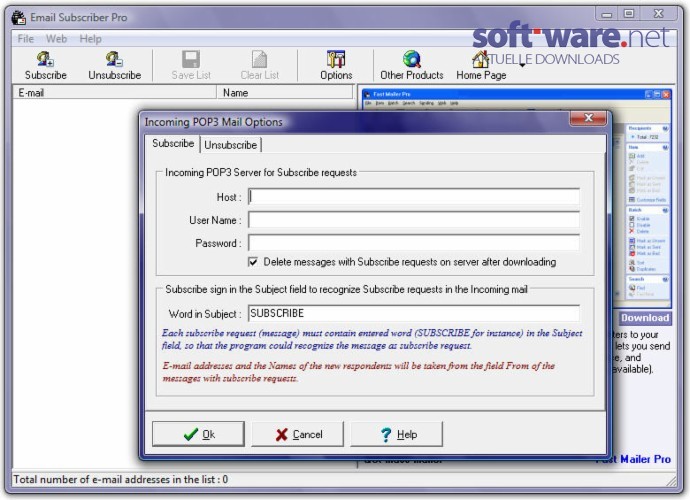
Task: Maximize the Email Subscriber Pro window
Action: (629, 14)
